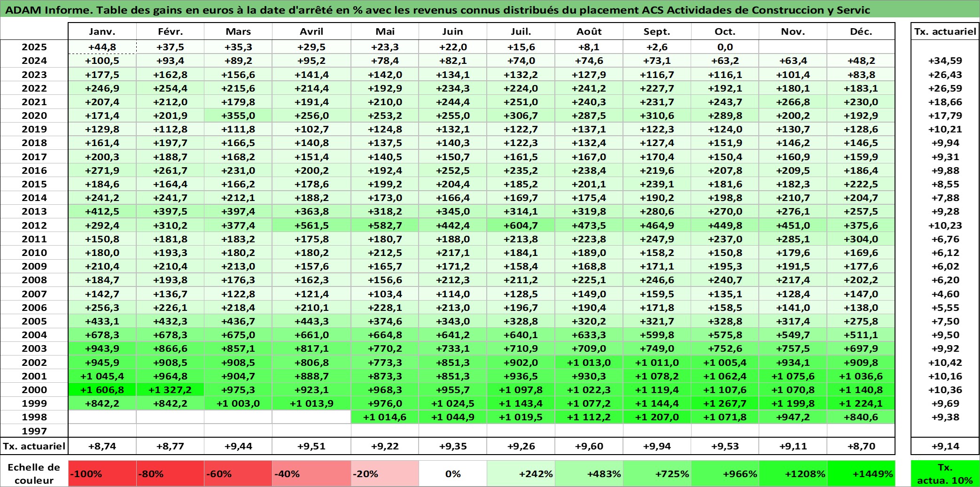Click the -100% red color scale swatch
This screenshot has height=487, width=980.
102,473
